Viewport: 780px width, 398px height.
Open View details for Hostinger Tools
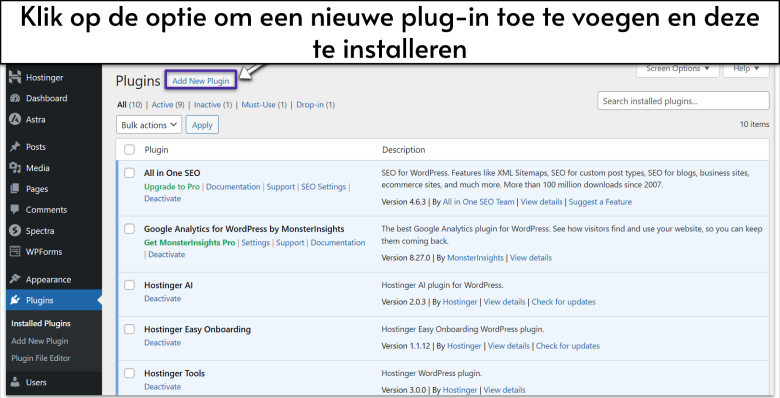click(504, 390)
